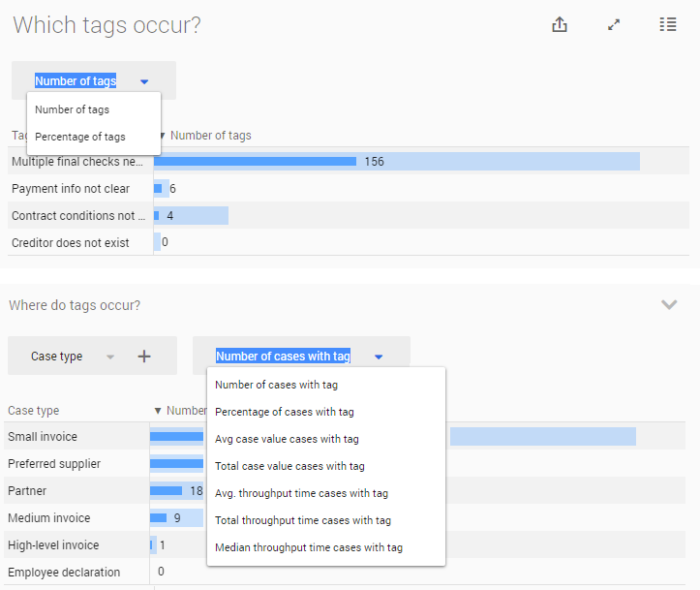
Task: Select 'Number of tags' menu option
Action: [x=73, y=109]
